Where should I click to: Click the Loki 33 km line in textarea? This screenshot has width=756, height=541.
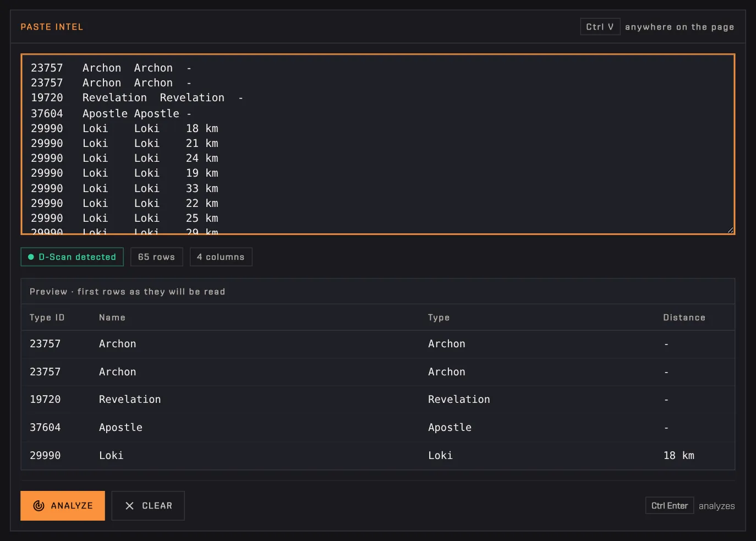click(124, 188)
